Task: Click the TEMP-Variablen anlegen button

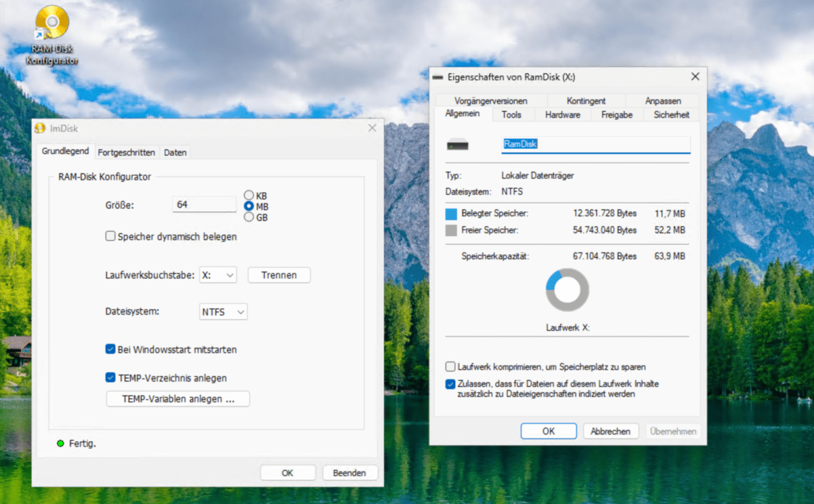Action: tap(177, 399)
